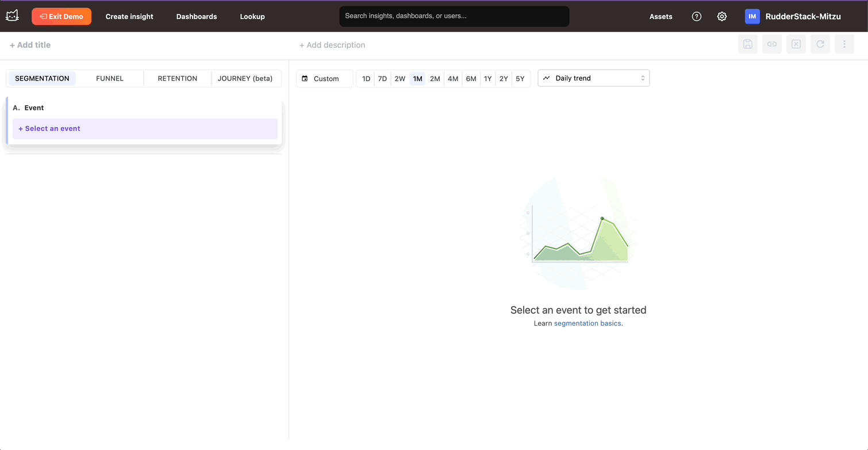
Task: Open the settings gear icon
Action: tap(722, 17)
